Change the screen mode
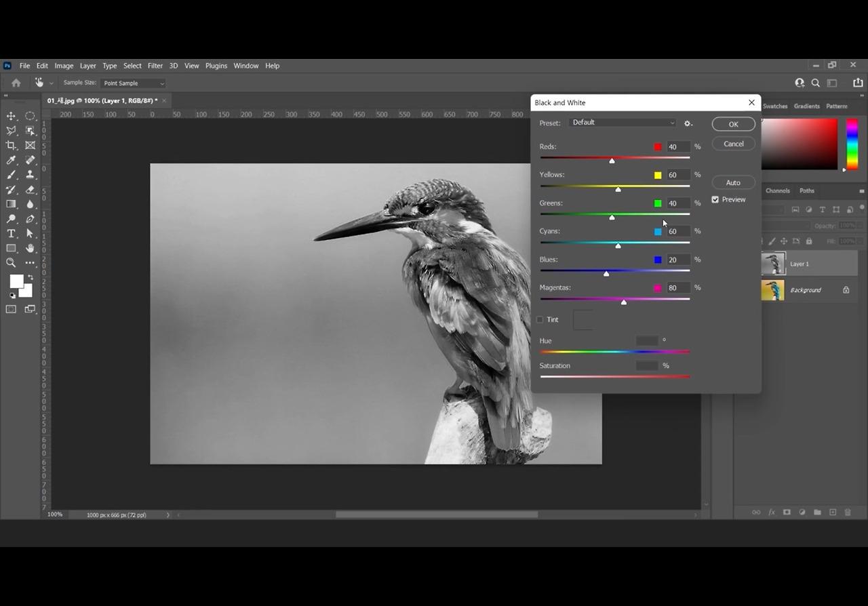 (x=31, y=309)
